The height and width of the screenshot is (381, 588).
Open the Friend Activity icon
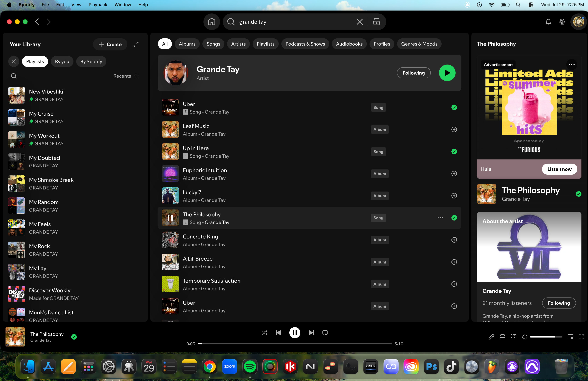[x=562, y=22]
